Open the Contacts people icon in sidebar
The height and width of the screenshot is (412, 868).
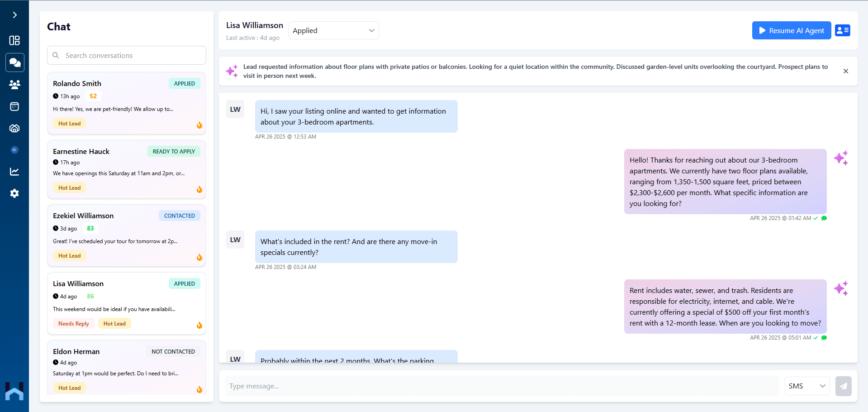coord(14,85)
